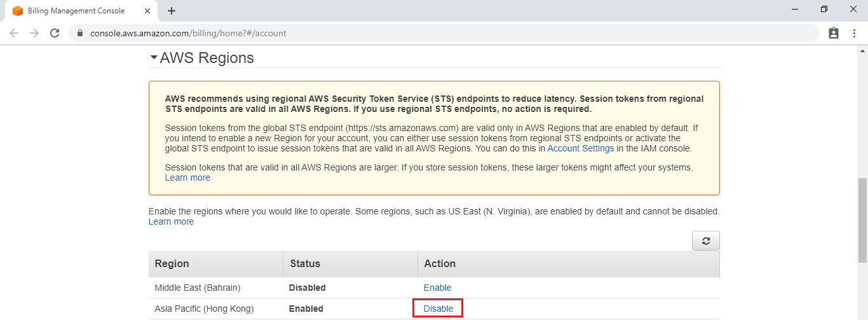Open Learn more link inside yellow notice
Screen dimensions: 868x320
(187, 177)
